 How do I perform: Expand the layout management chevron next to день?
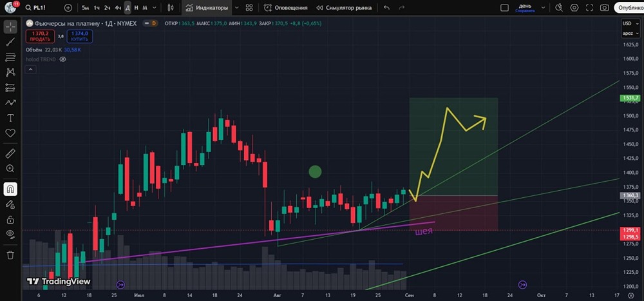point(544,8)
